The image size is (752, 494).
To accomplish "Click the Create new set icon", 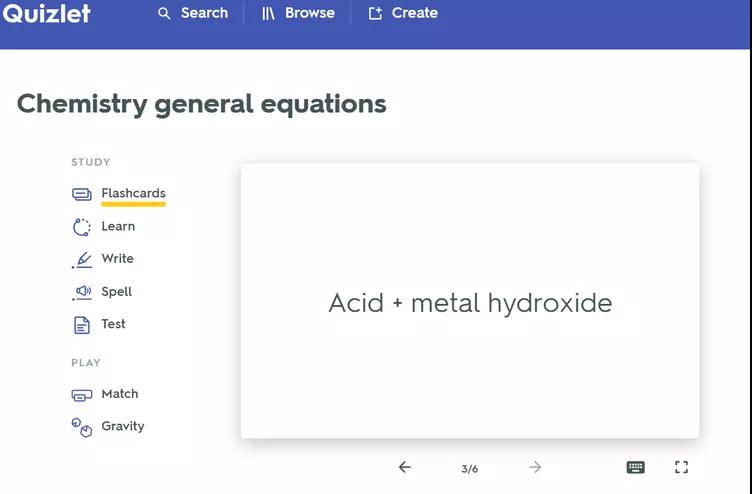I will [375, 13].
